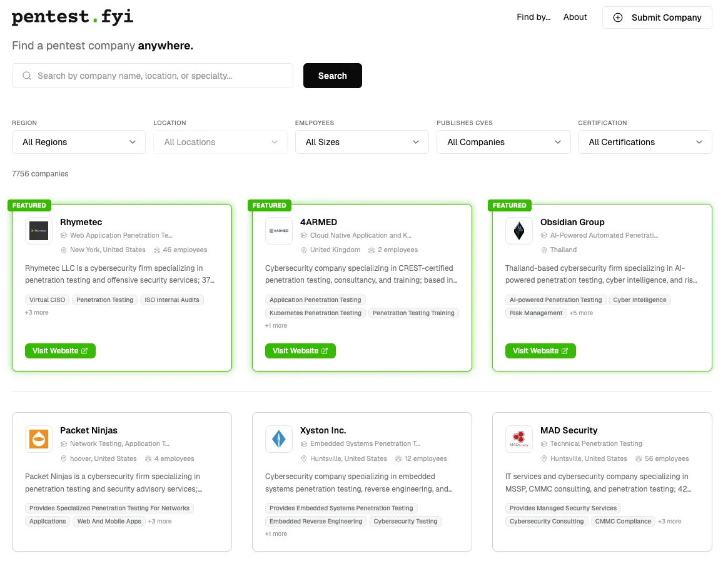Click the specialty icon beside Embedded Systems Penetration
This screenshot has width=728, height=561.
(x=304, y=444)
